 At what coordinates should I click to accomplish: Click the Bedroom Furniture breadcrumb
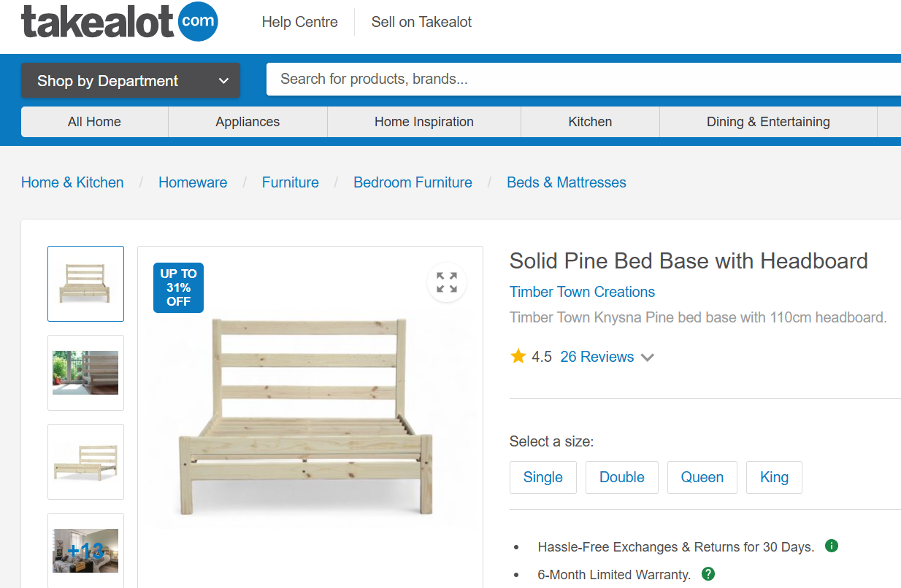coord(413,182)
